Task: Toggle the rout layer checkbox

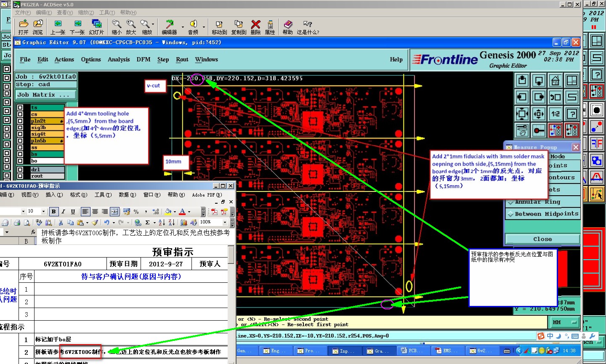Action: click(20, 176)
